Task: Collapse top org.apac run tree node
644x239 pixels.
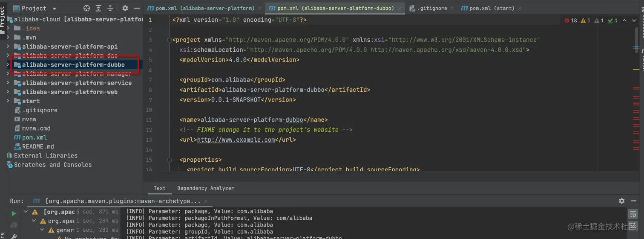Action: click(26, 212)
